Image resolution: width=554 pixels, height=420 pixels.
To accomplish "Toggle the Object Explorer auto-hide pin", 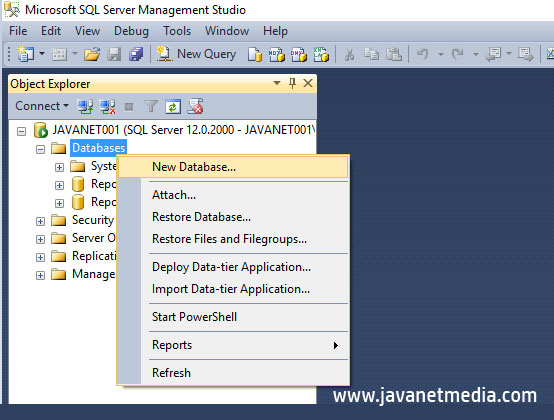I will point(292,83).
